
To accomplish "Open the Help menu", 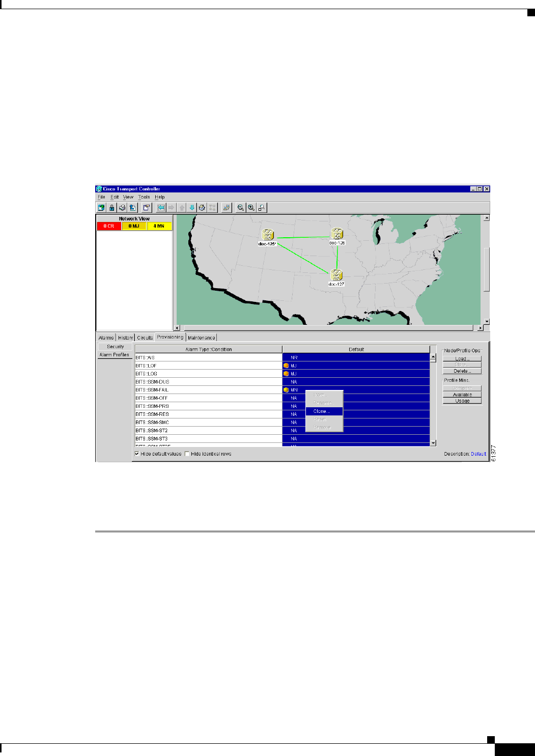I will tap(160, 197).
